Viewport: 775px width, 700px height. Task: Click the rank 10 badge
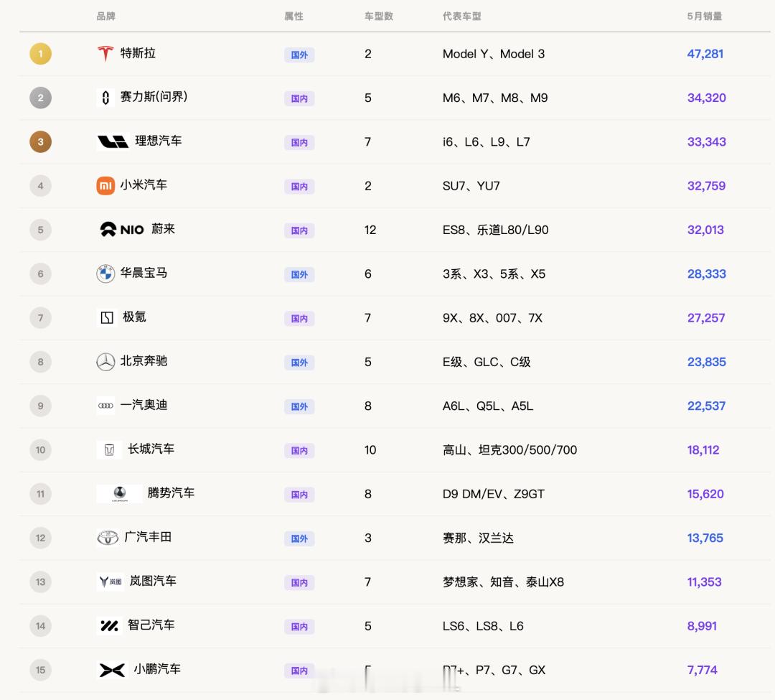click(x=40, y=450)
